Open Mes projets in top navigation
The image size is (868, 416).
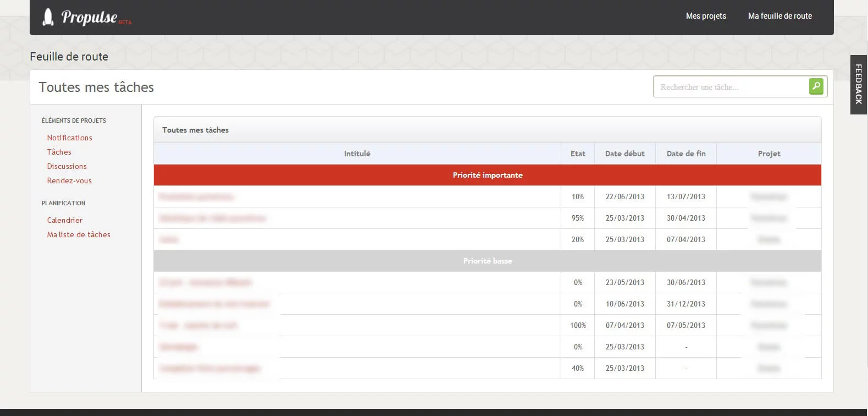[x=706, y=16]
